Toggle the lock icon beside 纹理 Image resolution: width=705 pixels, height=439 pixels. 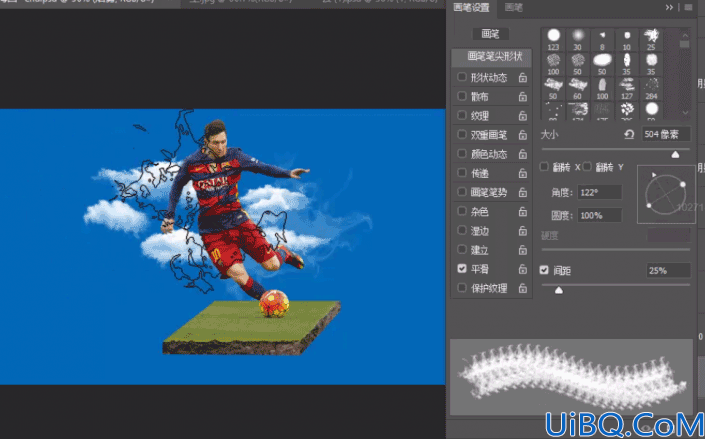point(522,116)
